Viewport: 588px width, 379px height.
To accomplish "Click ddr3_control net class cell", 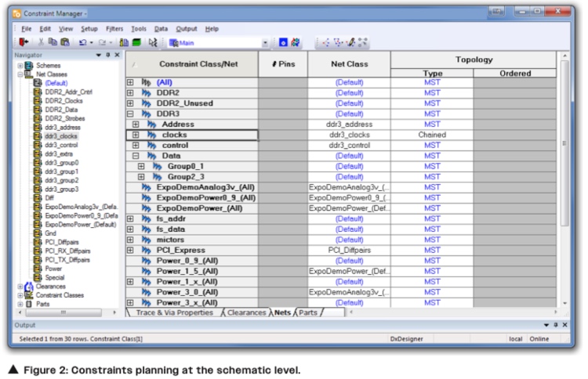I will (349, 146).
